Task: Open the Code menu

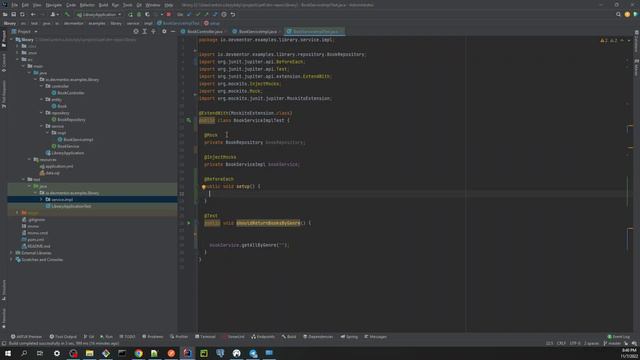Action: (71, 5)
